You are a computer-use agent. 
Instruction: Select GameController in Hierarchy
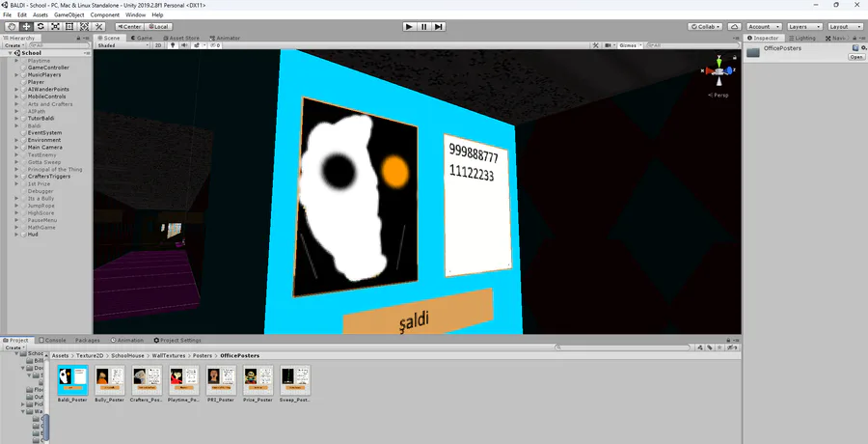click(x=49, y=68)
